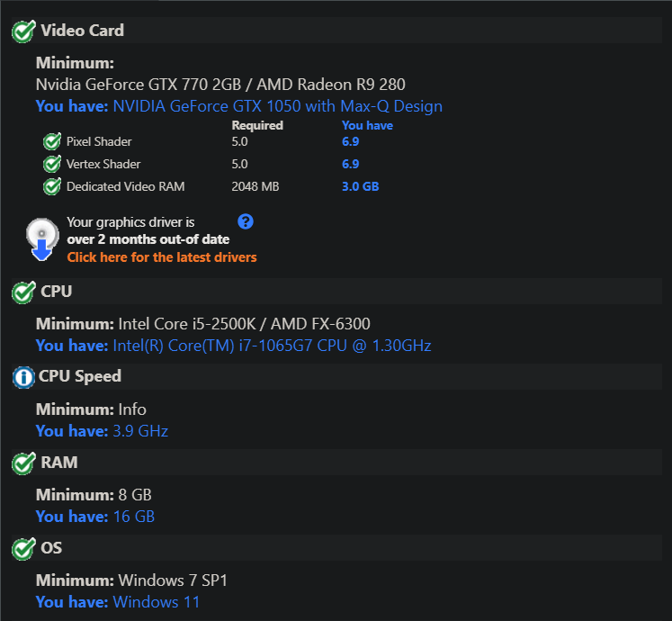Click the green checkmark beside Video Card
Screen dimensions: 672x621
pyautogui.click(x=23, y=31)
